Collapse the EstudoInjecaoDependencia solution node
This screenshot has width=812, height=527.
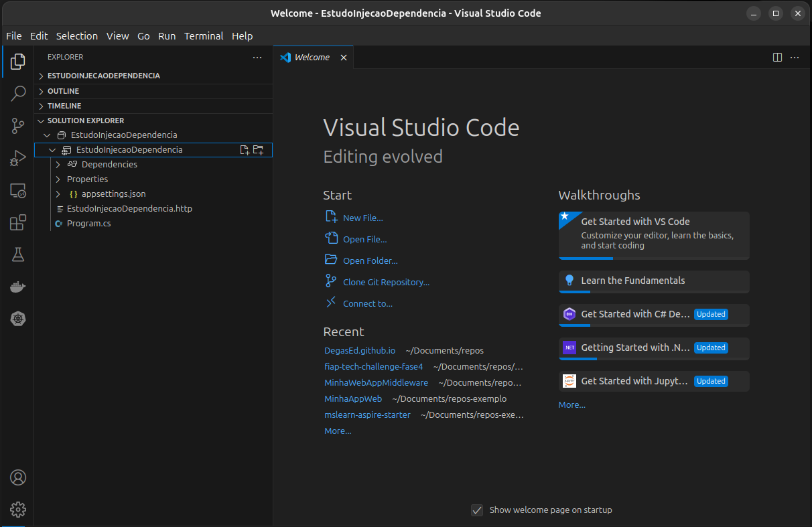(47, 135)
